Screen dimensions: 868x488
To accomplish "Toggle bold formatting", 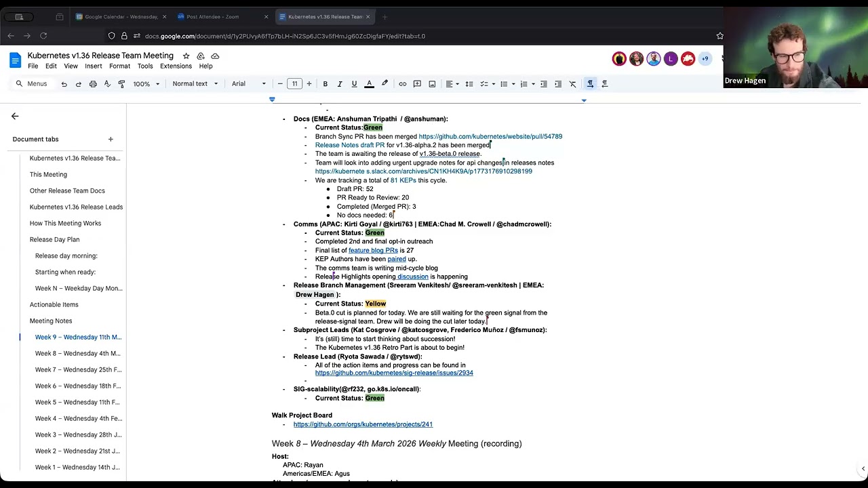I will click(x=325, y=84).
